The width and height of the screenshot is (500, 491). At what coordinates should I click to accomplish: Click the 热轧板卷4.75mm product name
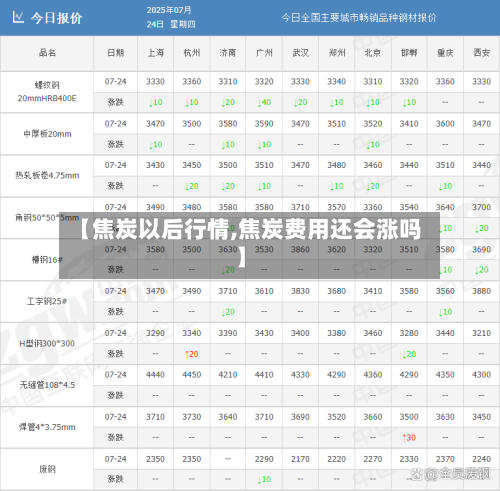[x=47, y=175]
